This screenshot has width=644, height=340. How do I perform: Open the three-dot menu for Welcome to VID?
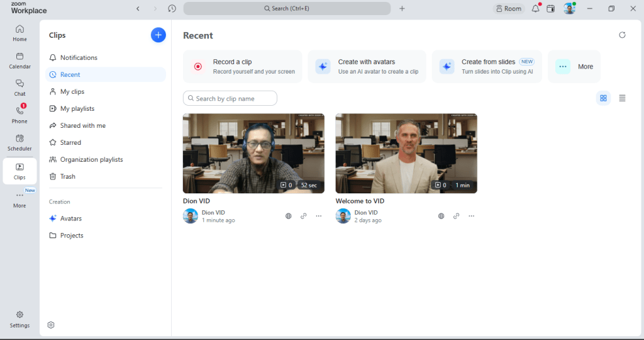pos(472,216)
